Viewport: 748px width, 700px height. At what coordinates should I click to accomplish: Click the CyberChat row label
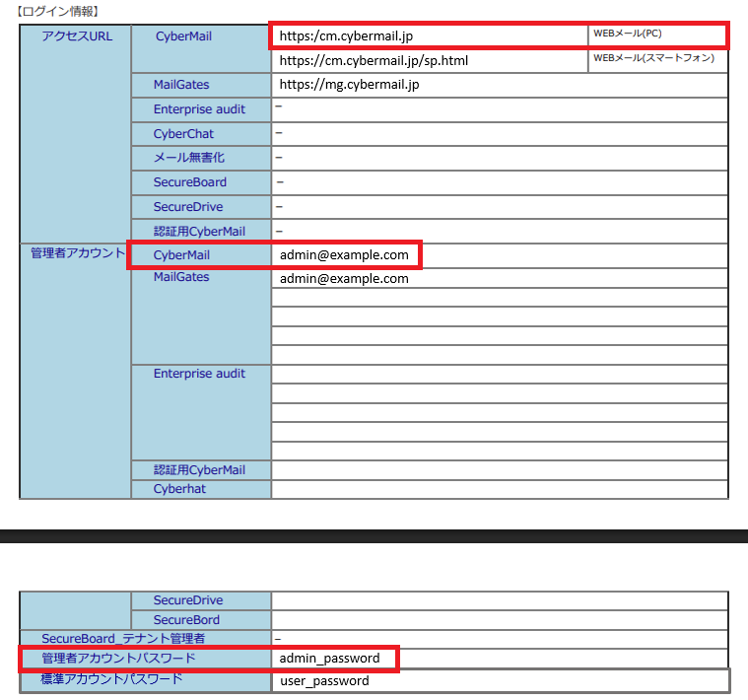(x=183, y=133)
